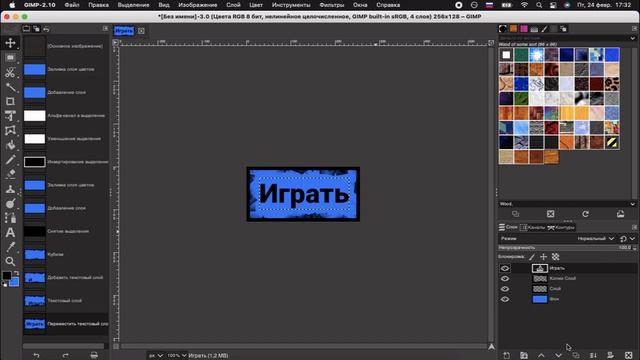640x360 pixels.
Task: Delete the selected layer
Action: [x=629, y=356]
